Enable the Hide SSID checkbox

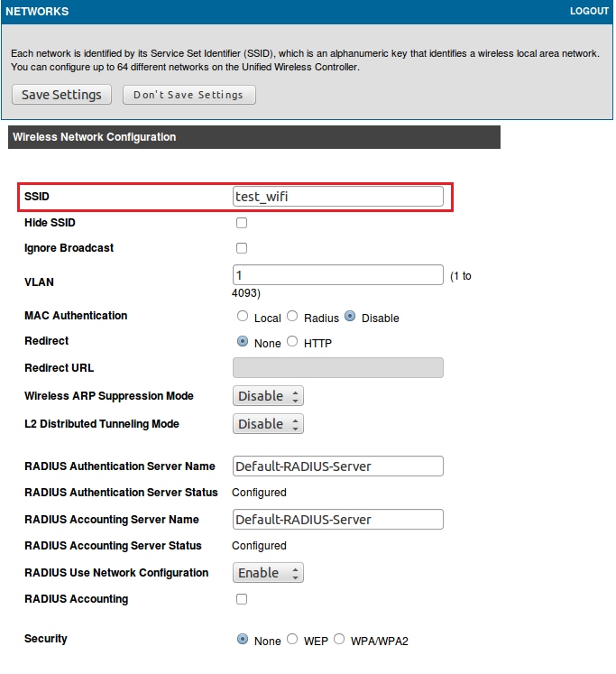click(242, 223)
